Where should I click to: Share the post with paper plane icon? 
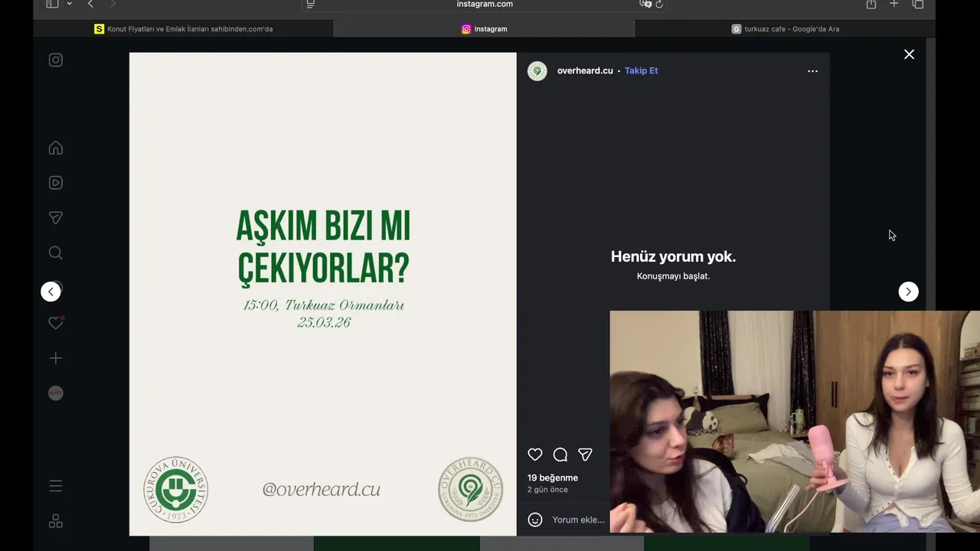(x=585, y=455)
